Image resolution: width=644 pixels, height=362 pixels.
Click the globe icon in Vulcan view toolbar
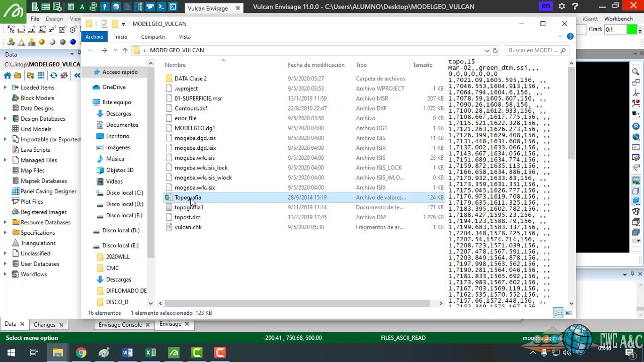(635, 137)
